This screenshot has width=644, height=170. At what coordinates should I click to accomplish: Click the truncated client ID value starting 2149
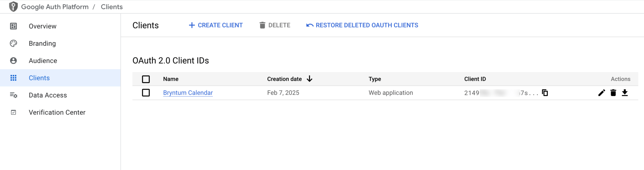(x=501, y=93)
